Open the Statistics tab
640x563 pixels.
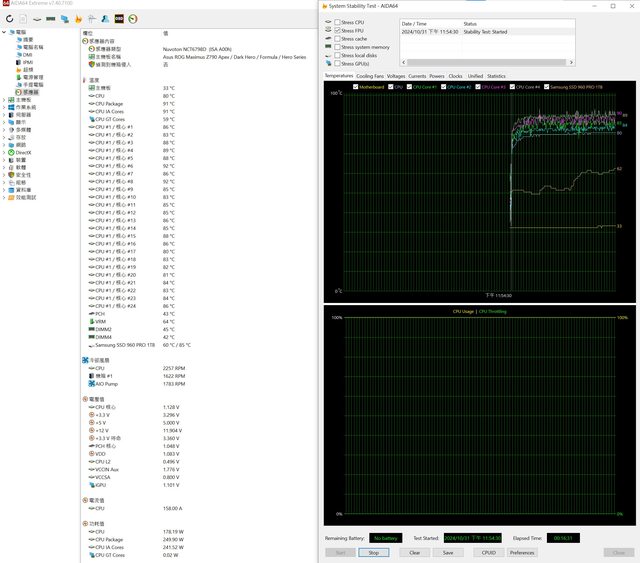pos(497,76)
